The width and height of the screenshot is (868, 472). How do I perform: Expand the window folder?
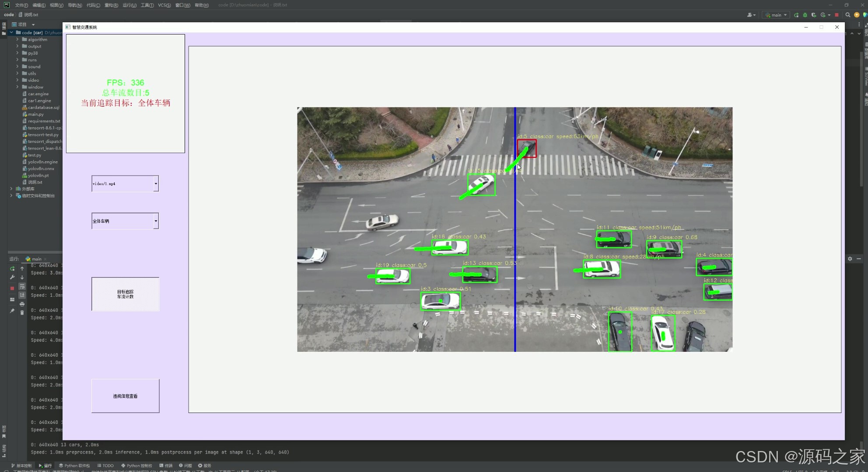tap(17, 87)
